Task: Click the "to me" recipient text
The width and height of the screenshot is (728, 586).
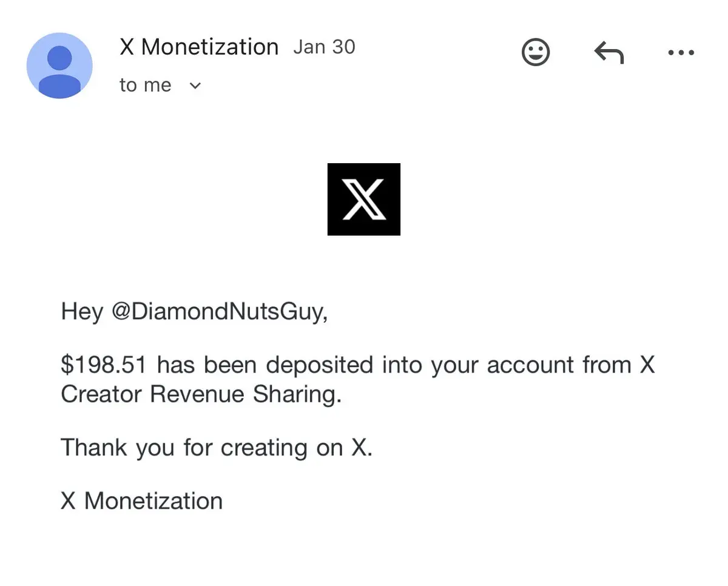Action: 146,86
